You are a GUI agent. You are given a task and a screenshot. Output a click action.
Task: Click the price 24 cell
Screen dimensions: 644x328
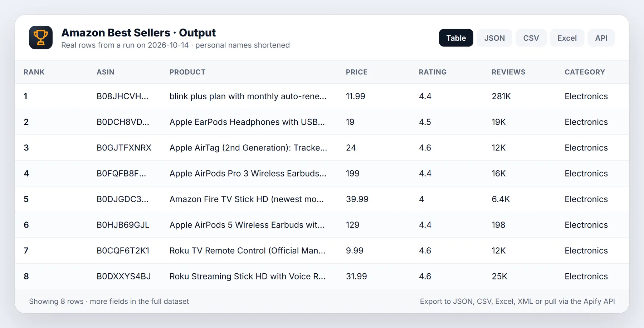tap(351, 148)
